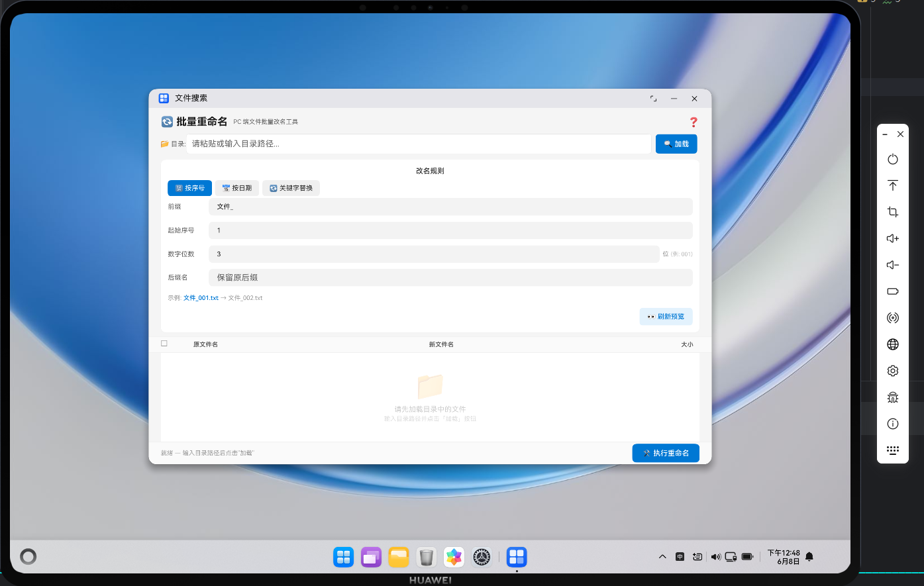Click the 数字位数 digit count field
This screenshot has height=586, width=924.
(x=434, y=254)
